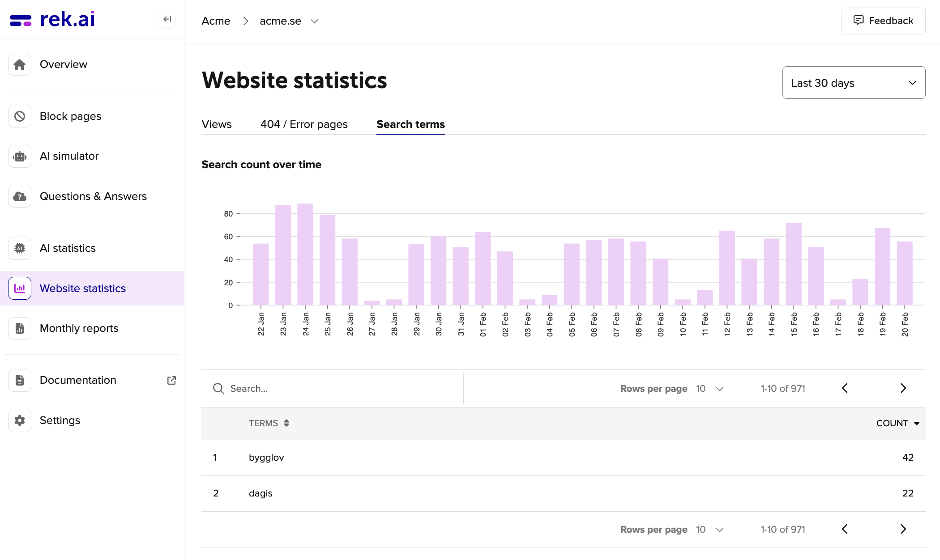The width and height of the screenshot is (940, 560).
Task: Open the Last 30 days dropdown
Action: 854,83
